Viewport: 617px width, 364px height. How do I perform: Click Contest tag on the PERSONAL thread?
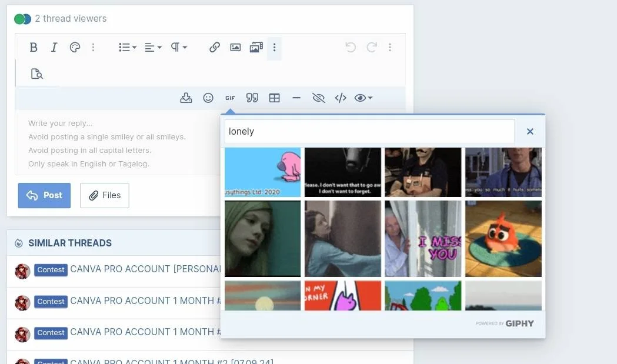pos(51,270)
